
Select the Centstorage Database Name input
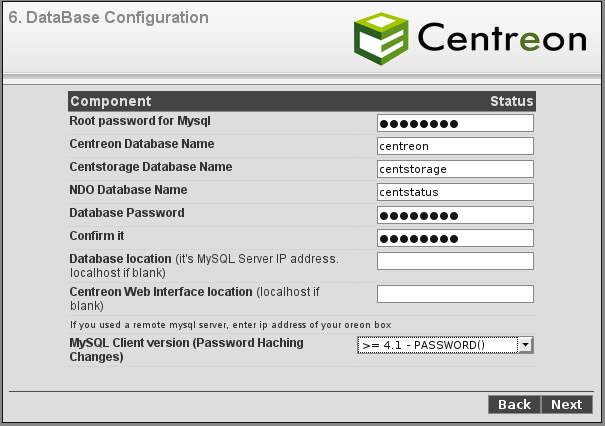(455, 169)
